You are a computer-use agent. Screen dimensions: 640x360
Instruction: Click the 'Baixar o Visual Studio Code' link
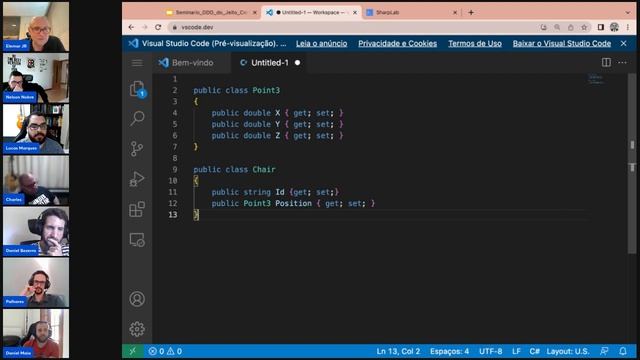(x=562, y=43)
